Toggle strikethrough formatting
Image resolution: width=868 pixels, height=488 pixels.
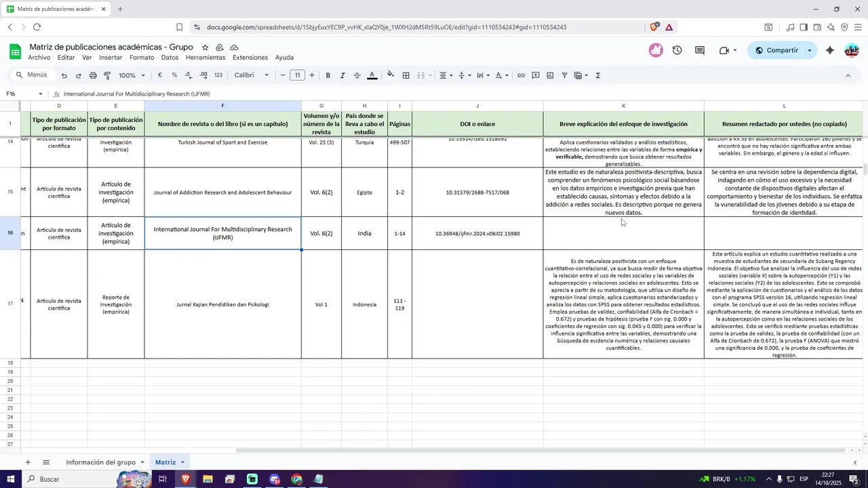[357, 75]
